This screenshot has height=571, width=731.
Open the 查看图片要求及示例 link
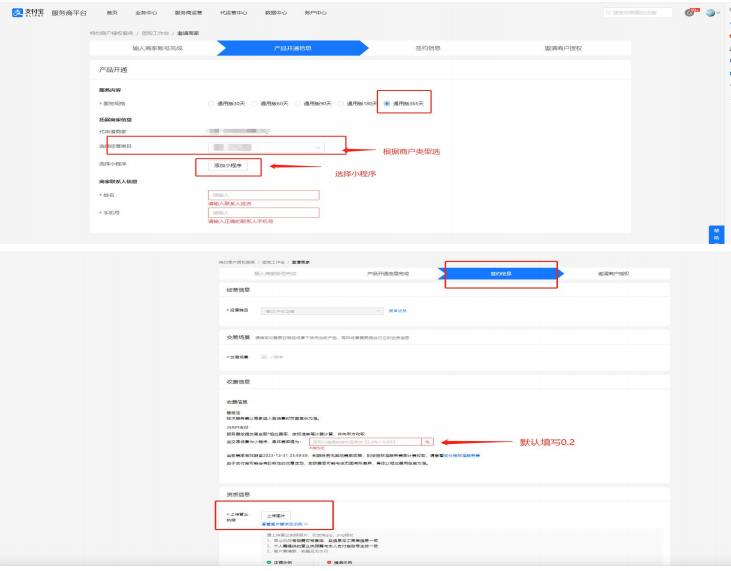[x=285, y=524]
